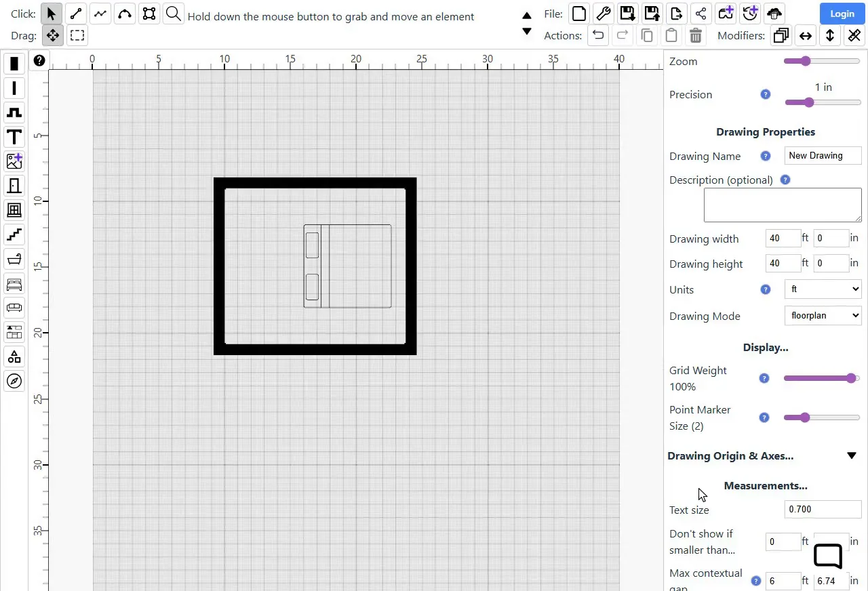Click the help icon beside Precision

pyautogui.click(x=766, y=94)
